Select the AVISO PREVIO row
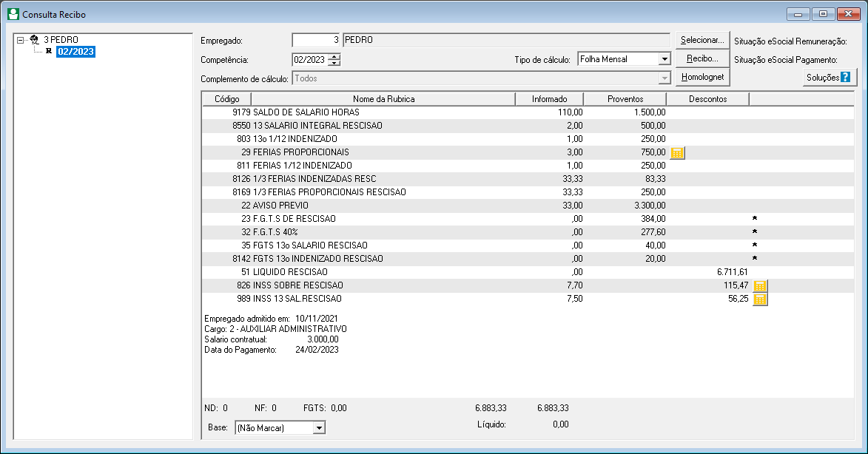This screenshot has height=454, width=868. (528, 206)
